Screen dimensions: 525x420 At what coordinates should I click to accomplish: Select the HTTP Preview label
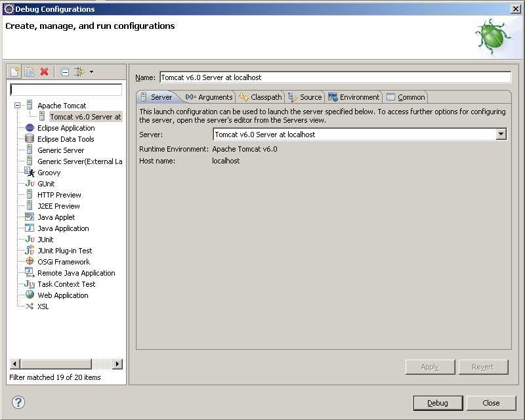(x=59, y=195)
